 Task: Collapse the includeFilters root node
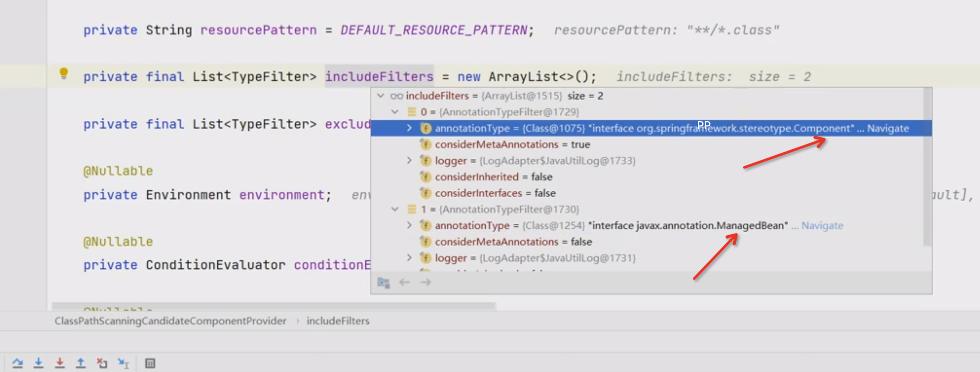click(x=380, y=96)
